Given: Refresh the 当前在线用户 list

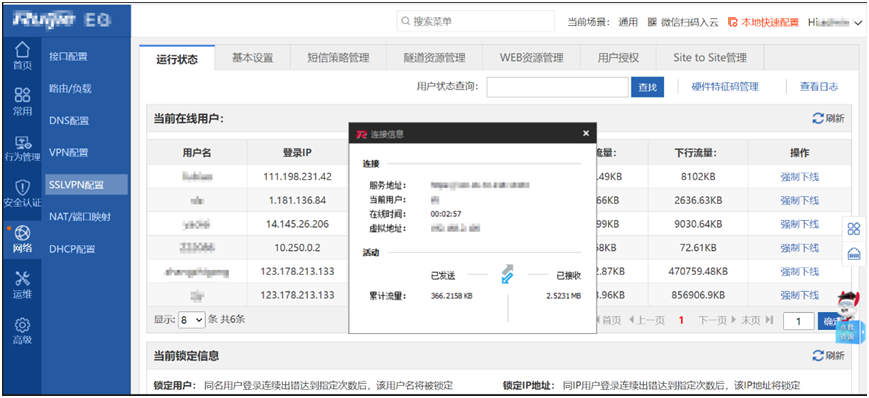Looking at the screenshot, I should pos(829,118).
